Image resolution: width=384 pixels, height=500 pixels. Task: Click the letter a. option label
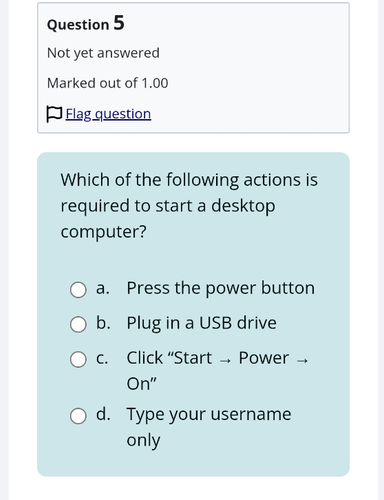[x=103, y=289]
